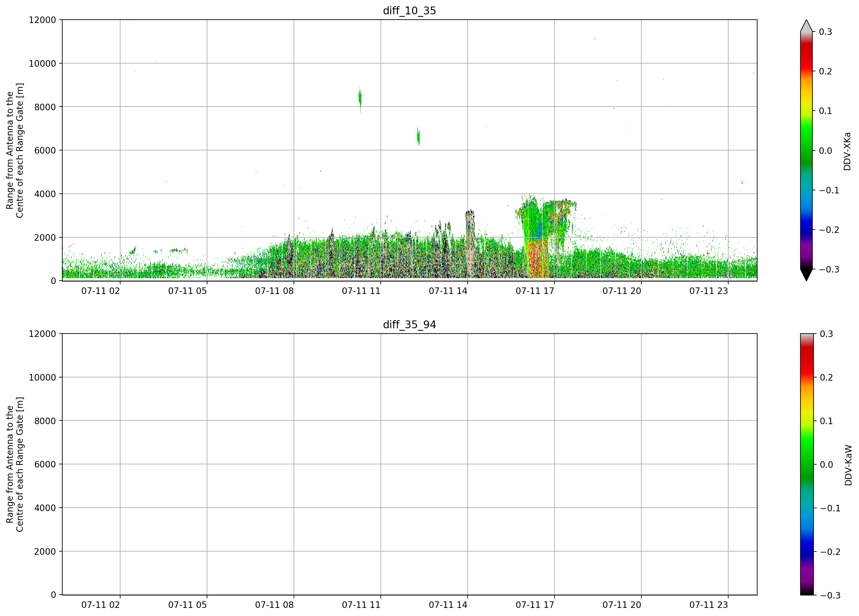This screenshot has width=859, height=616.
Task: Click the diff_35_94 plot title
Action: click(x=409, y=325)
